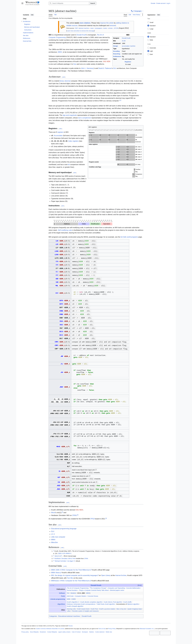Click in the Search Wikipedia field
Image resolution: width=192 pixels, height=644 pixels.
[x=69, y=3]
